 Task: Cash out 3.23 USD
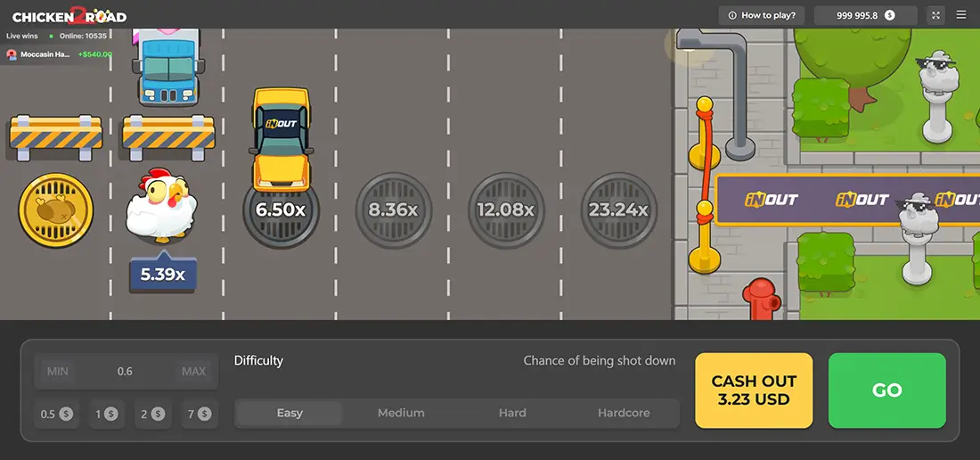point(754,390)
